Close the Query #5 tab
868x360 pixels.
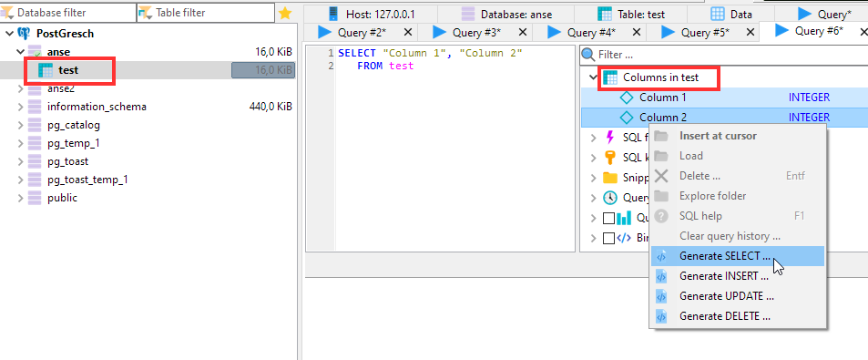pyautogui.click(x=751, y=33)
